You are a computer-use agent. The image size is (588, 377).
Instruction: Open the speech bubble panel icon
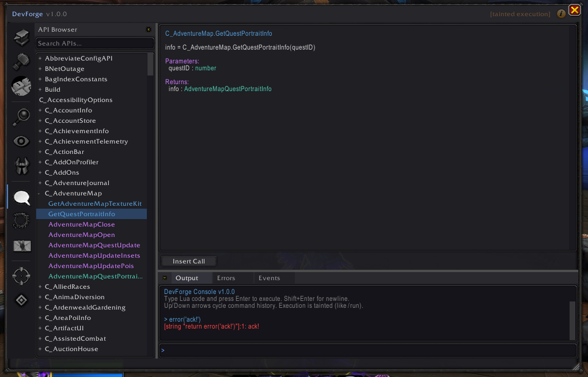coord(21,198)
